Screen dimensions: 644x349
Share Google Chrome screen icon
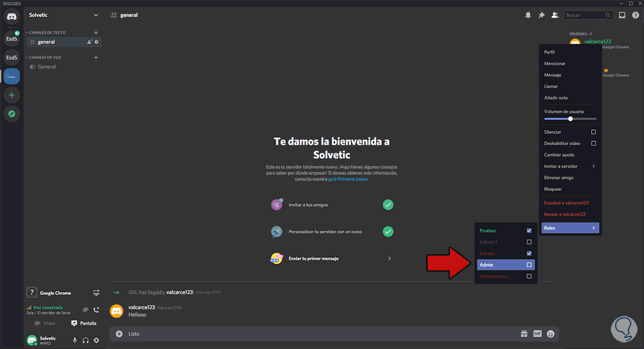[97, 293]
